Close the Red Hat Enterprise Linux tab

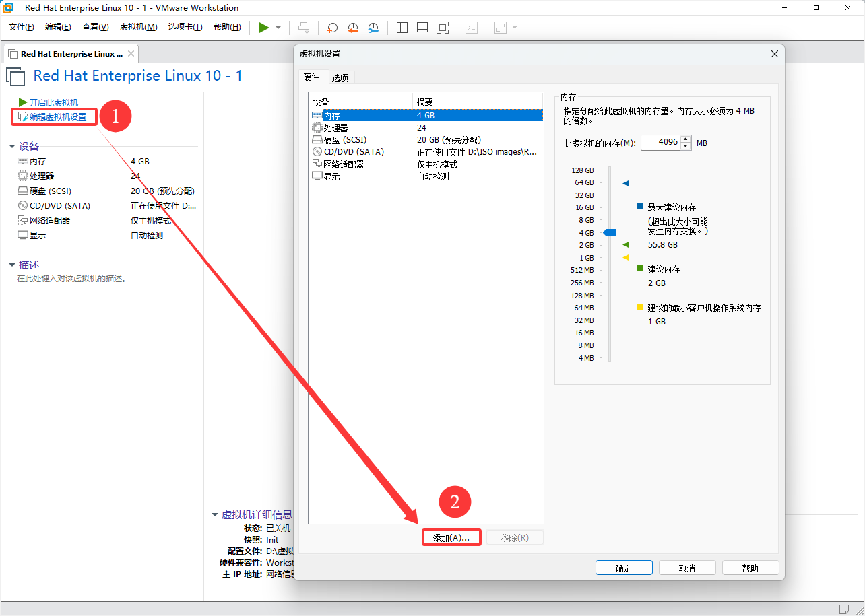pos(131,54)
